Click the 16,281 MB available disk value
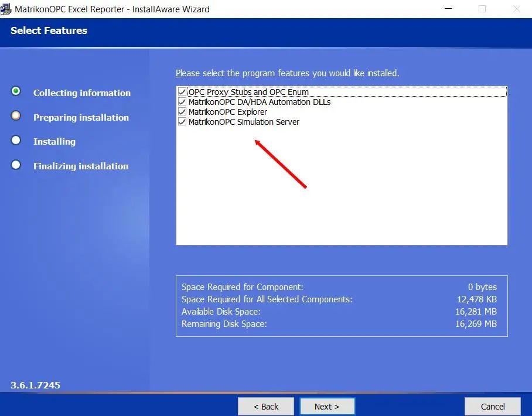 pos(476,312)
